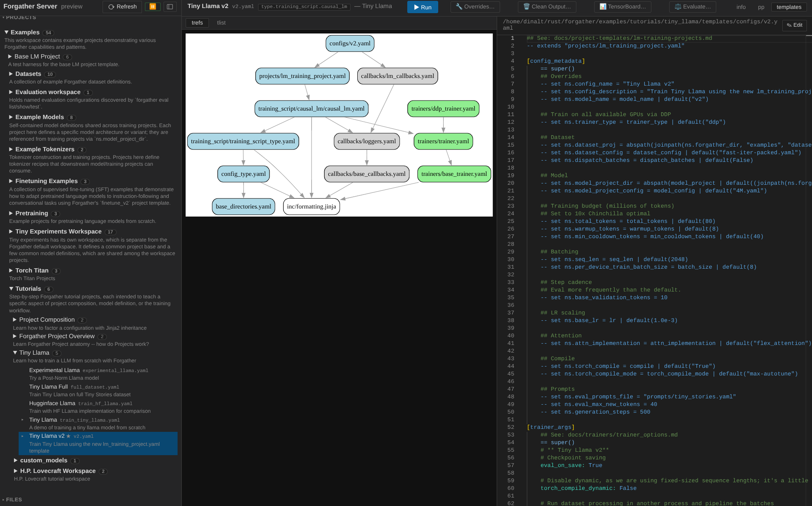Image resolution: width=812 pixels, height=506 pixels.
Task: Expand the Example Models group
Action: point(11,117)
